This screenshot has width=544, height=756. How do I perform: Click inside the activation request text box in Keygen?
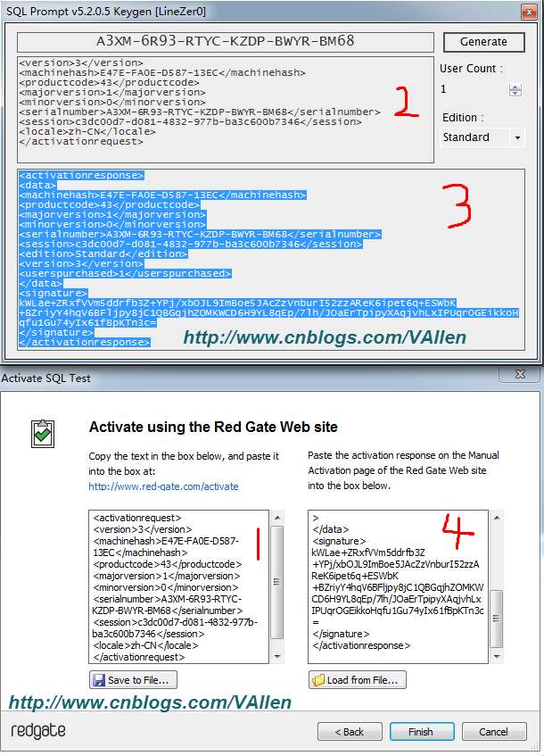pos(226,110)
